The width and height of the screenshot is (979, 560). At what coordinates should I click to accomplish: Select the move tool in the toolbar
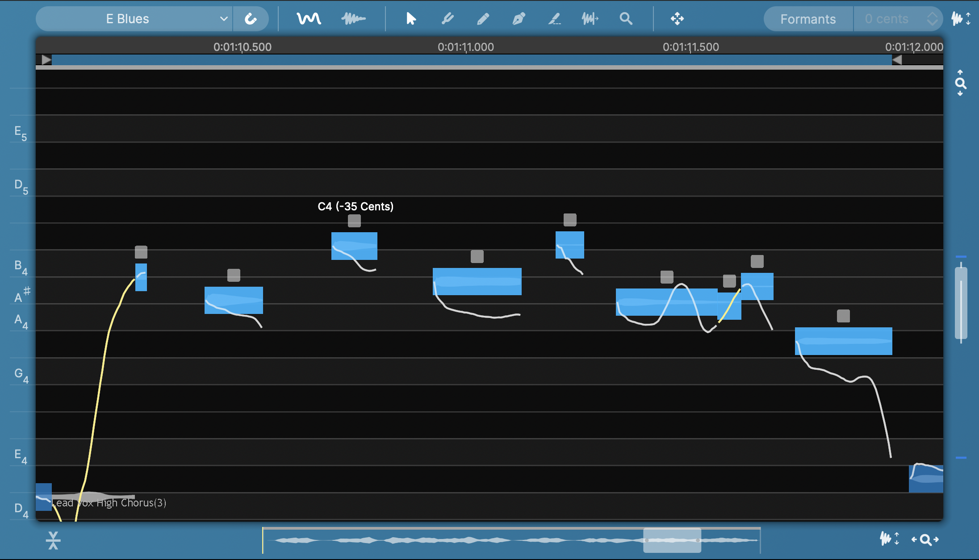point(678,19)
